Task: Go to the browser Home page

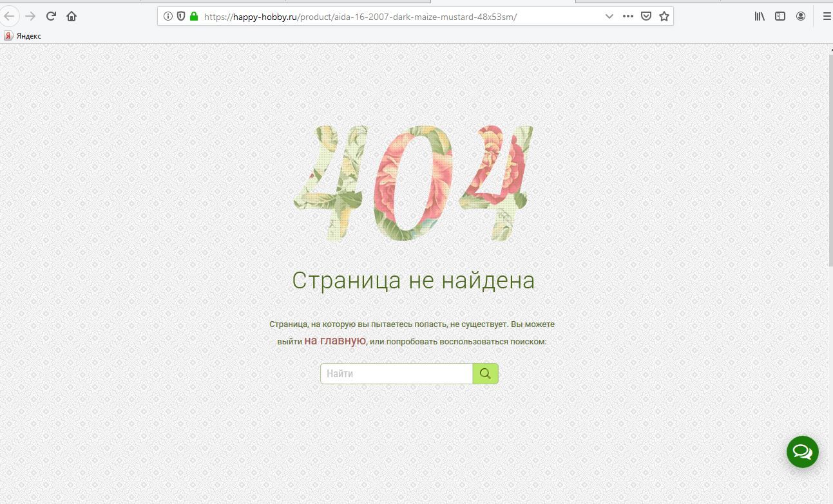Action: coord(72,16)
